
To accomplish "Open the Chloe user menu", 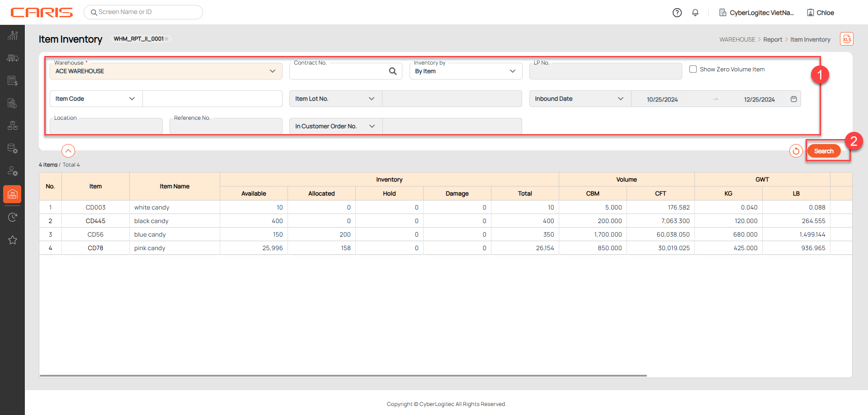I will click(821, 13).
